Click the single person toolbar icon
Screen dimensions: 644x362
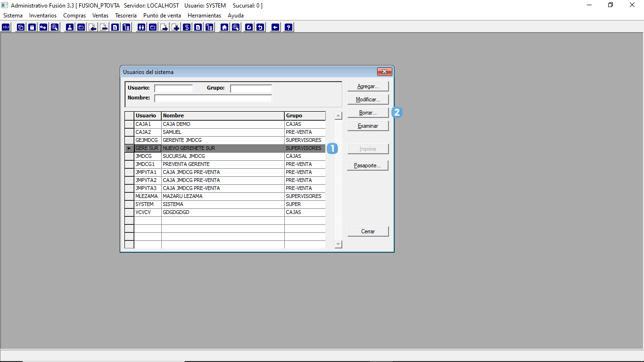pyautogui.click(x=70, y=27)
